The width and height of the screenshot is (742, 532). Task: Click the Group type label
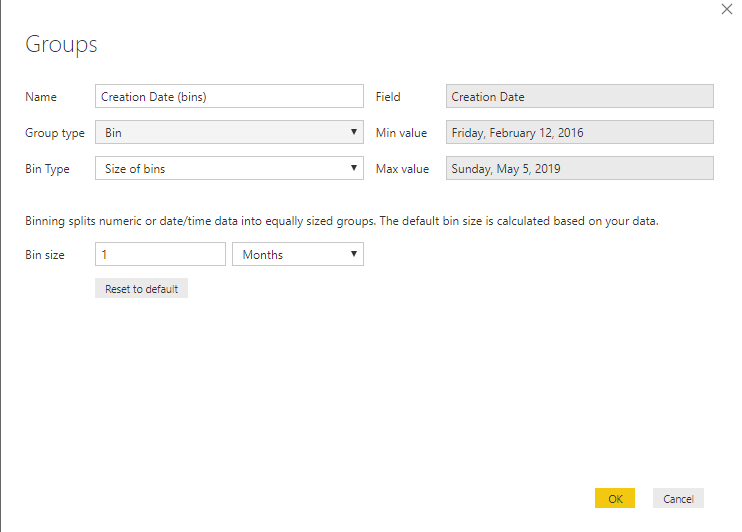55,133
